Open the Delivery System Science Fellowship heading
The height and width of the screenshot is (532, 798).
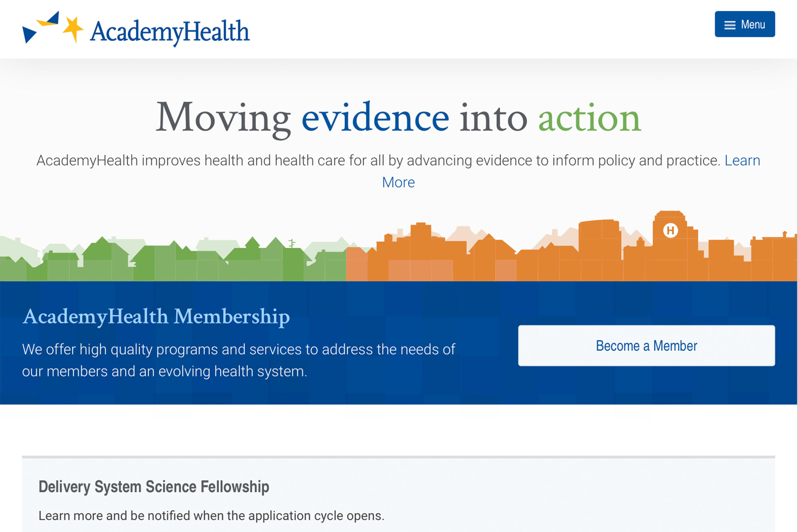click(x=154, y=487)
